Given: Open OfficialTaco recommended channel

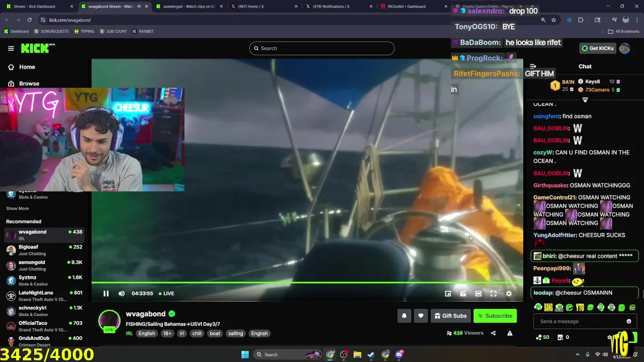Looking at the screenshot, I should point(44,326).
